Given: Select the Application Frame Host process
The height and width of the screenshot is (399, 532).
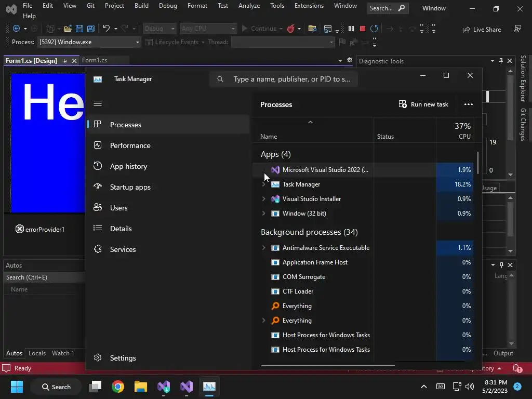Looking at the screenshot, I should 363,262.
